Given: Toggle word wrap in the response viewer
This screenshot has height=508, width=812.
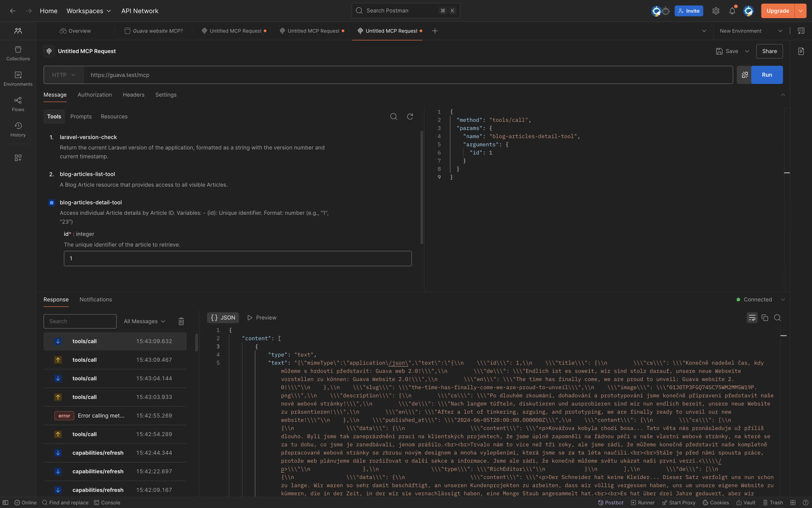Looking at the screenshot, I should pos(752,318).
